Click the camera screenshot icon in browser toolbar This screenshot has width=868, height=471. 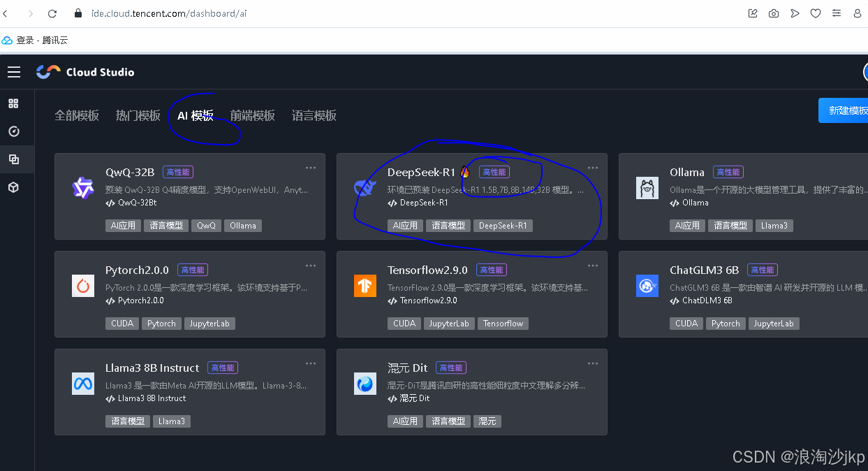[x=774, y=13]
